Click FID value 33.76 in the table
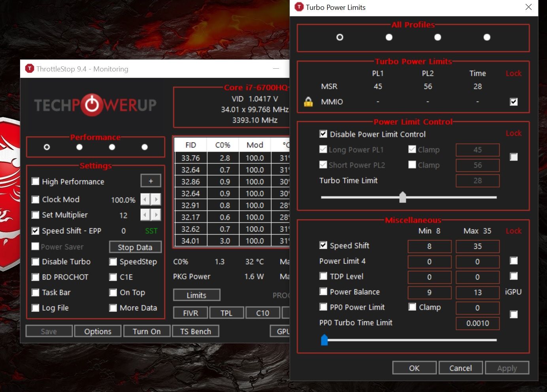 click(x=191, y=158)
